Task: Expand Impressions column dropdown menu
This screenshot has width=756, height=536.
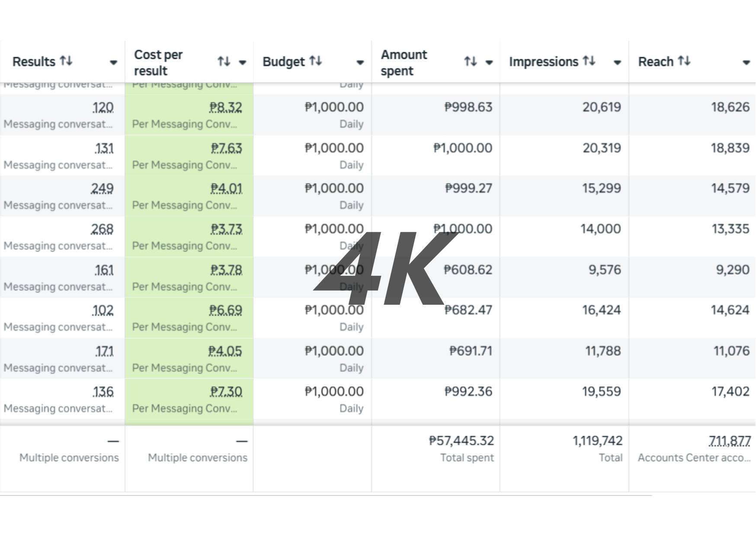Action: point(617,62)
